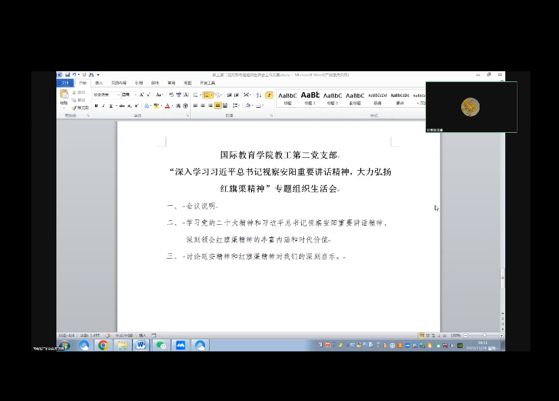This screenshot has height=401, width=559.
Task: Open Google Chrome from the taskbar
Action: pyautogui.click(x=103, y=345)
